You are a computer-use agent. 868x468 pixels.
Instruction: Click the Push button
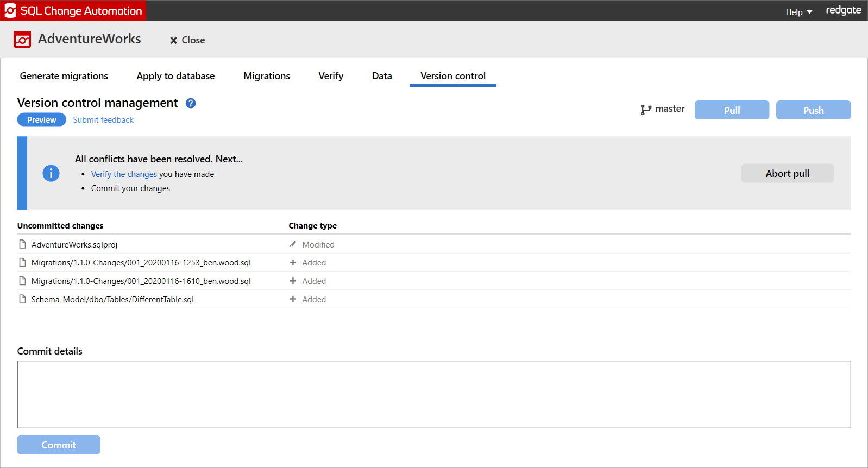point(813,110)
